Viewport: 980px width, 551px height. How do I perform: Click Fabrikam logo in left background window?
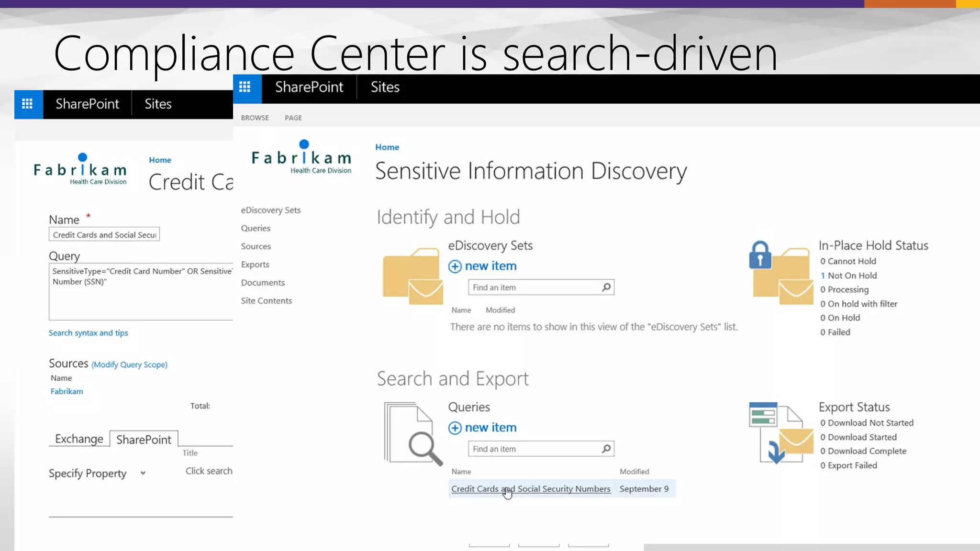point(80,169)
